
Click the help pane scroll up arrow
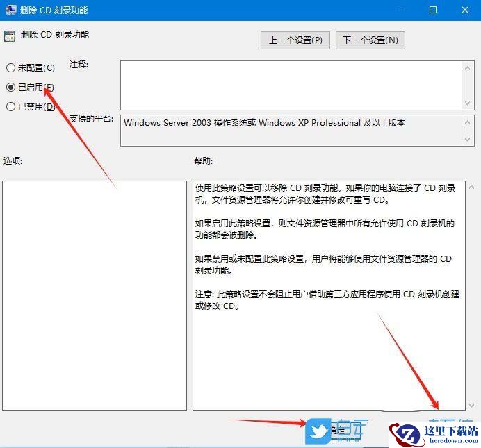coord(471,187)
